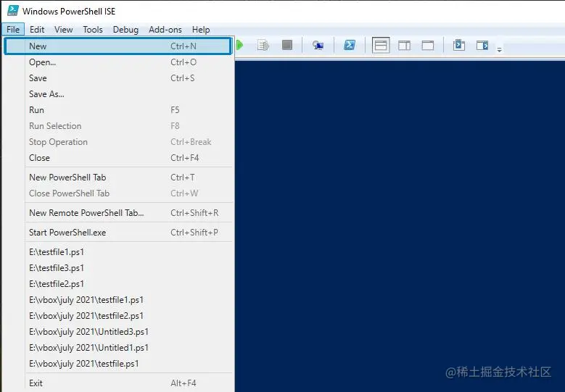Open the Add-ons menu
The height and width of the screenshot is (392, 565).
coord(165,30)
